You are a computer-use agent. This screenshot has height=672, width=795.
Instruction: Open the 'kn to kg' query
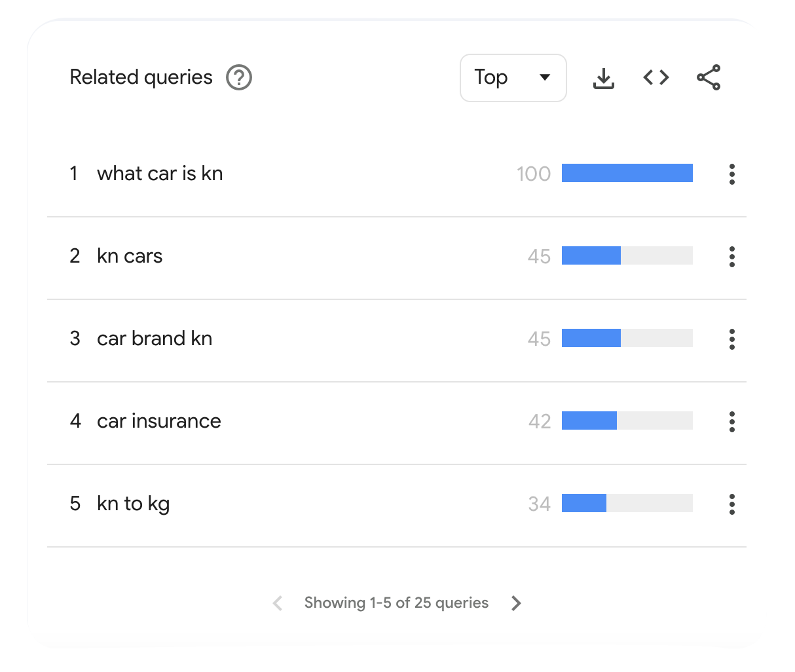134,504
